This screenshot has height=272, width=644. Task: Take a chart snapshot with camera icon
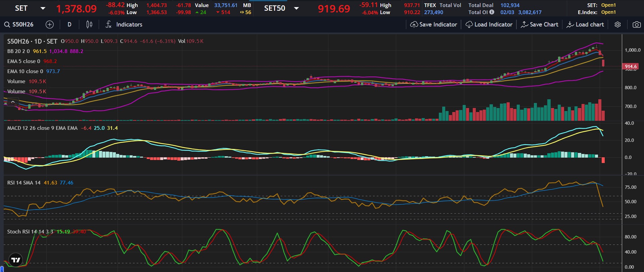coord(637,24)
